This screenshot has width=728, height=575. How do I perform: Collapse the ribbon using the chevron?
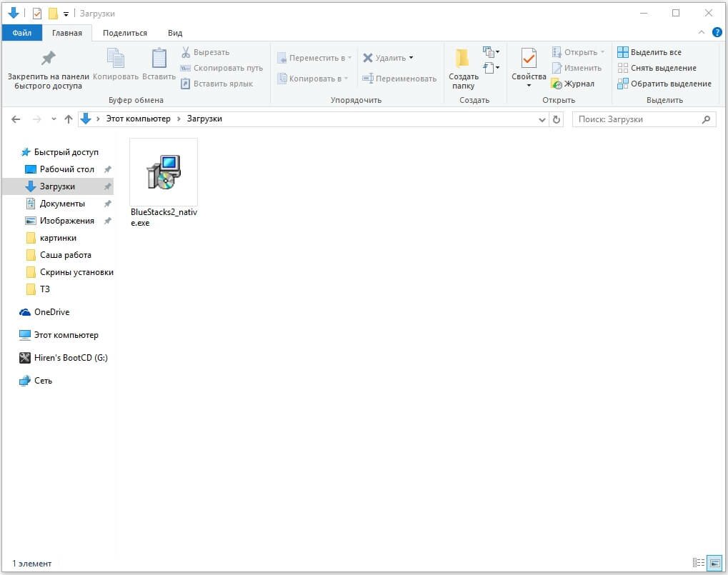pyautogui.click(x=702, y=33)
